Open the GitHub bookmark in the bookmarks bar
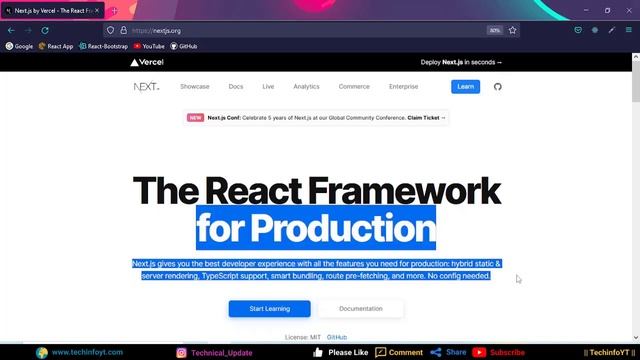The height and width of the screenshot is (360, 640). 184,46
